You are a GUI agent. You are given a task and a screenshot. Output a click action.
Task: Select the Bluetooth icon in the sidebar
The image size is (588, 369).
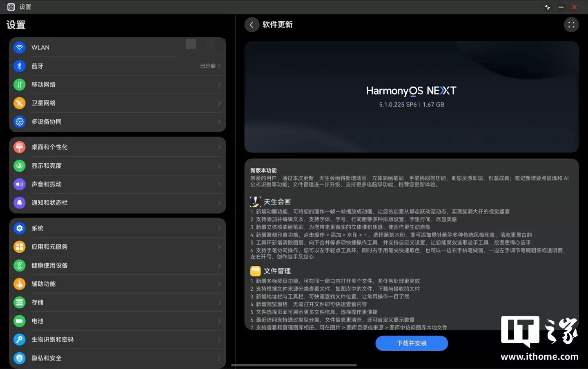tap(19, 66)
